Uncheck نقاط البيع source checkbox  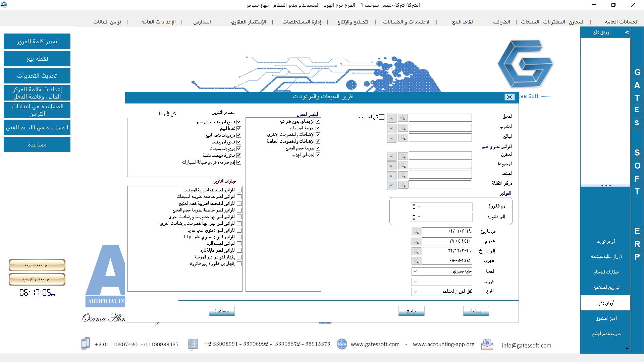[238, 129]
